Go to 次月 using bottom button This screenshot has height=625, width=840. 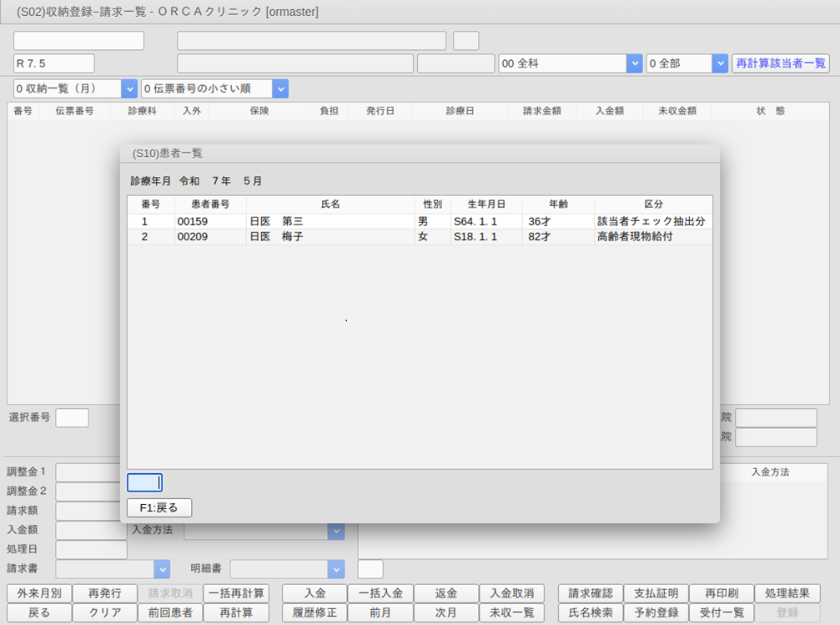[445, 612]
